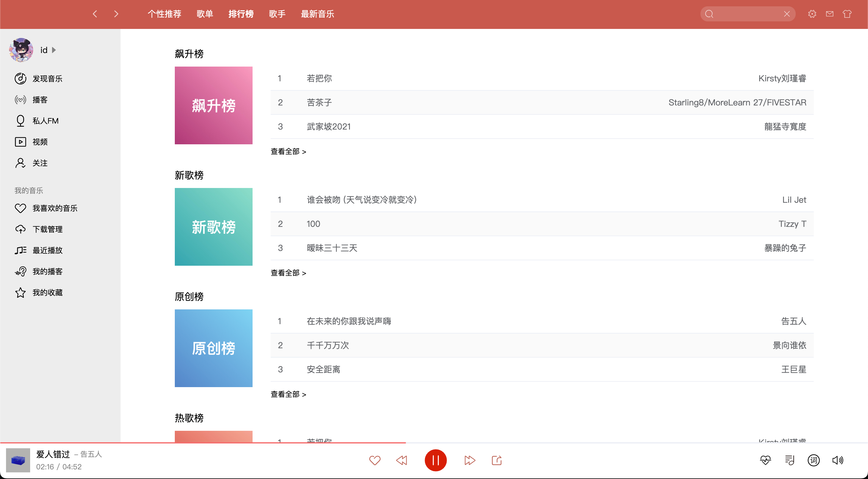Click the playback progress bar
This screenshot has width=868, height=479.
click(x=434, y=443)
